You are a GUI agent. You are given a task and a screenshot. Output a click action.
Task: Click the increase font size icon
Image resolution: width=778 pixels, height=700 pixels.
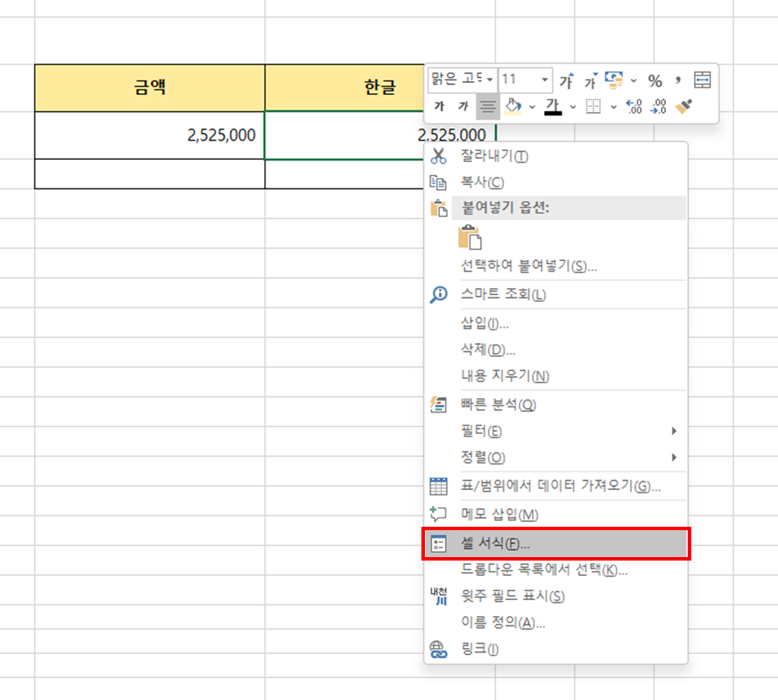[567, 80]
